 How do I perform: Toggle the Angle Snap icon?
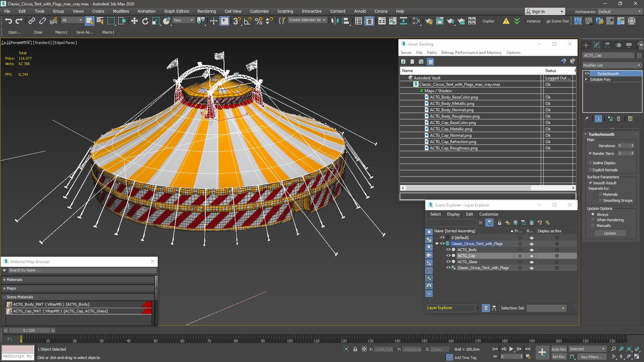point(248,21)
